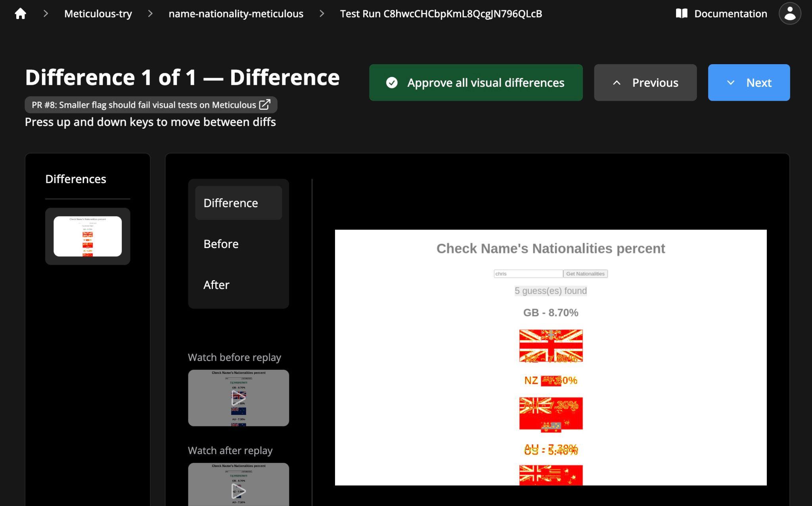812x506 pixels.
Task: Switch to the Difference view tab
Action: (x=238, y=203)
